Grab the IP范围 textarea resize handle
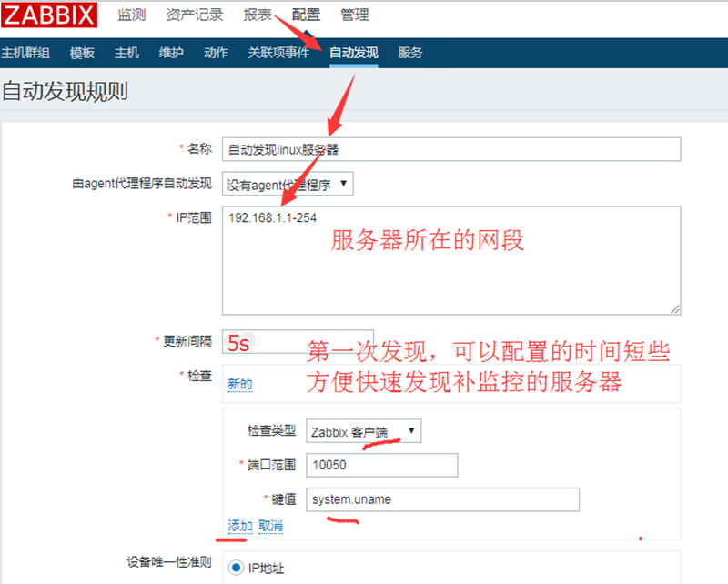Viewport: 728px width, 584px height. [675, 309]
